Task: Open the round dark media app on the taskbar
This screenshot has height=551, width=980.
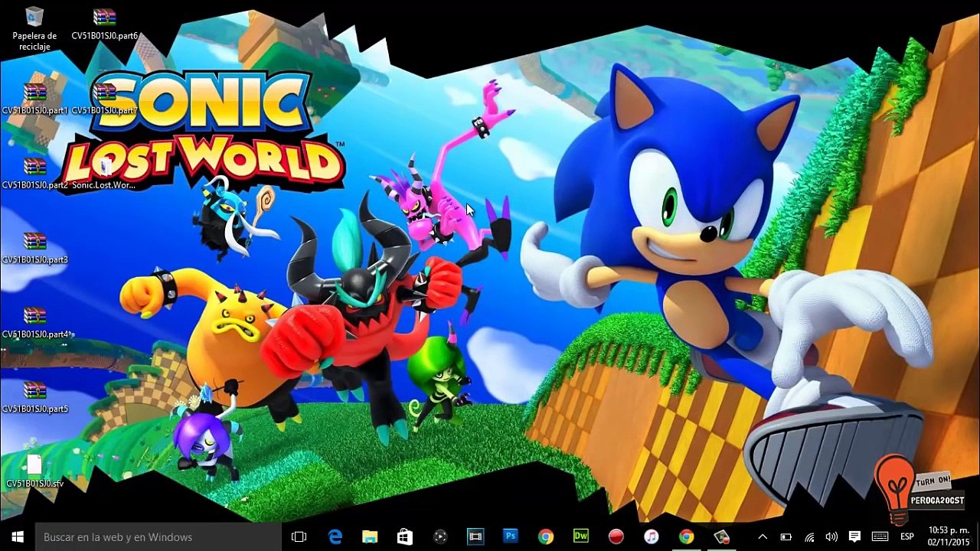Action: click(x=440, y=536)
